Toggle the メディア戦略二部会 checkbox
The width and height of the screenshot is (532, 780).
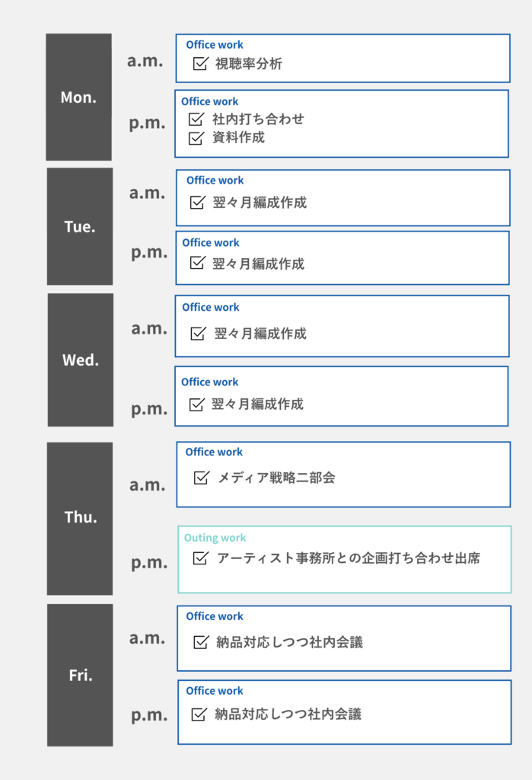coord(202,478)
